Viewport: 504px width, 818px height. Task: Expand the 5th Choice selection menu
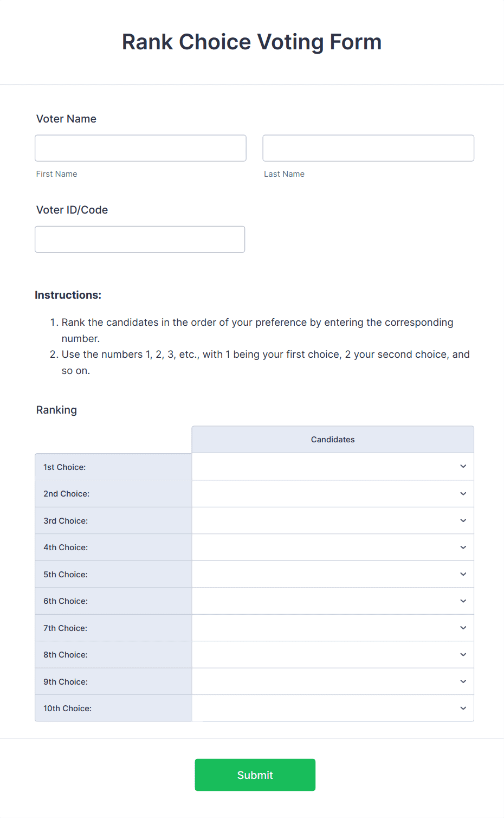pos(463,574)
